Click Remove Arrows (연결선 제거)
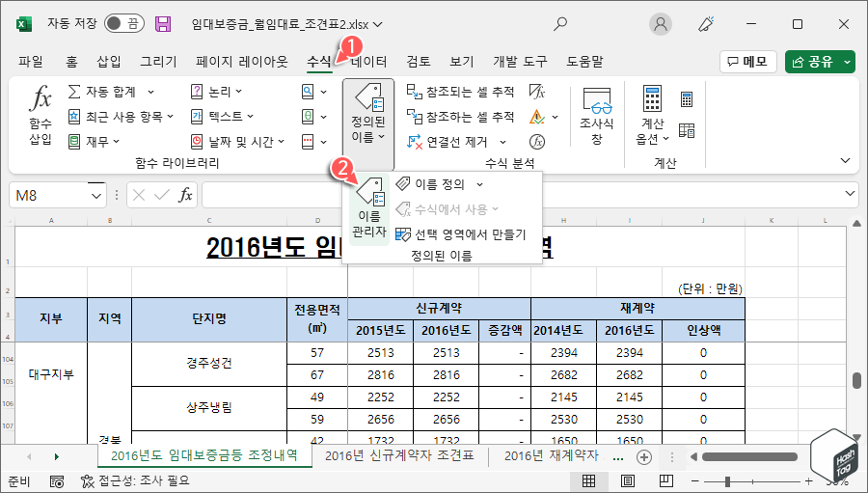The height and width of the screenshot is (493, 868). tap(448, 141)
